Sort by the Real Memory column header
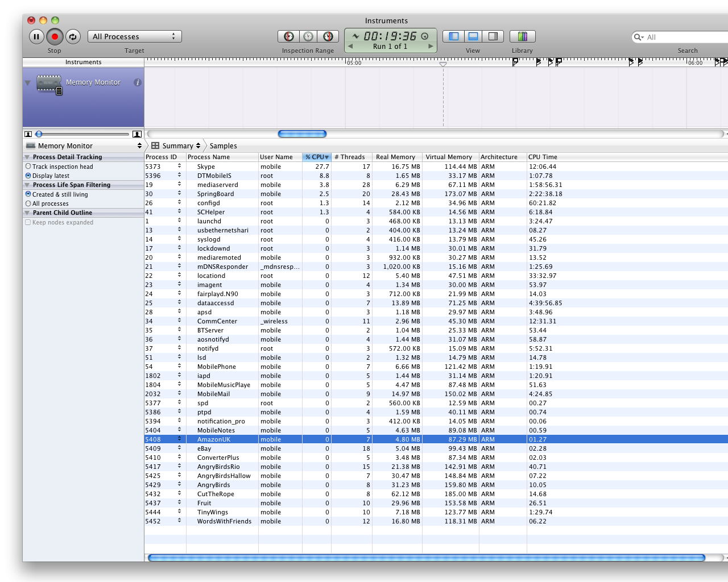The height and width of the screenshot is (582, 728). click(396, 157)
